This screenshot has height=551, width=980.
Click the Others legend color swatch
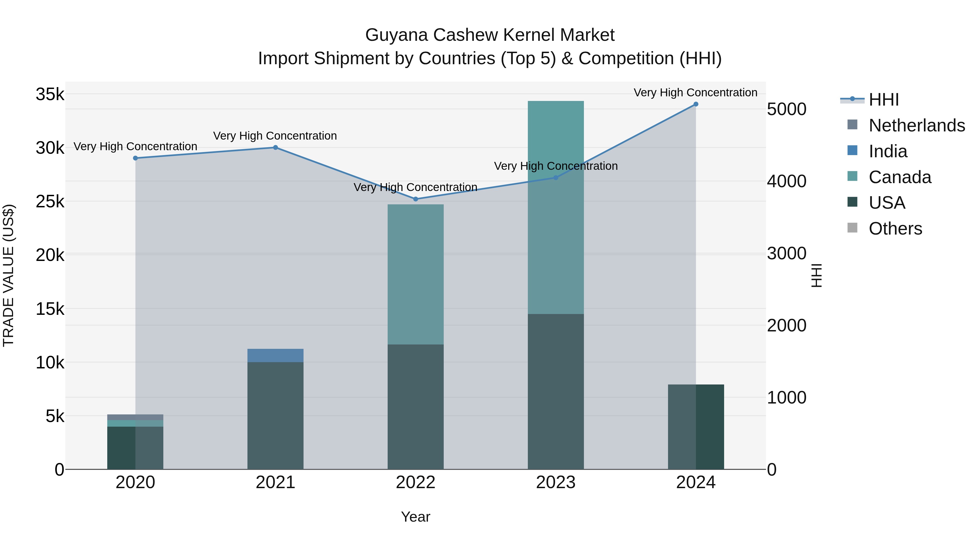(853, 228)
